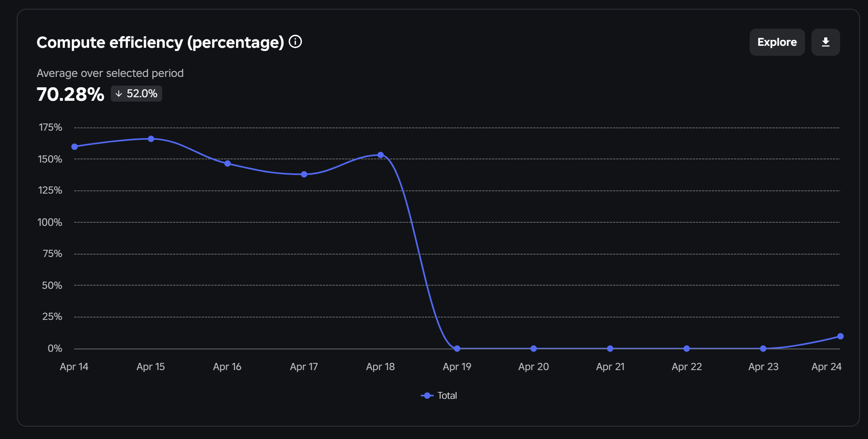Select the Apr 23 data point

coord(763,349)
